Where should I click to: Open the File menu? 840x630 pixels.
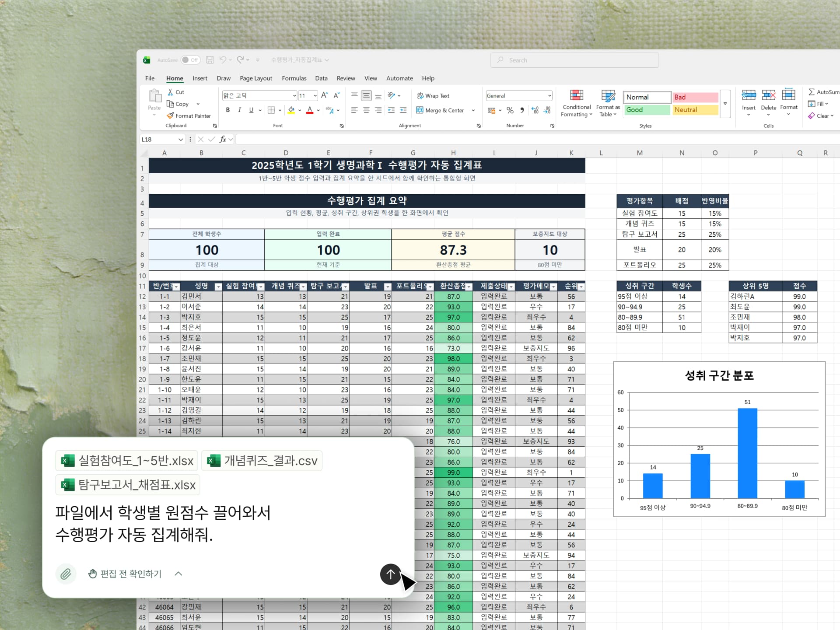coord(150,78)
